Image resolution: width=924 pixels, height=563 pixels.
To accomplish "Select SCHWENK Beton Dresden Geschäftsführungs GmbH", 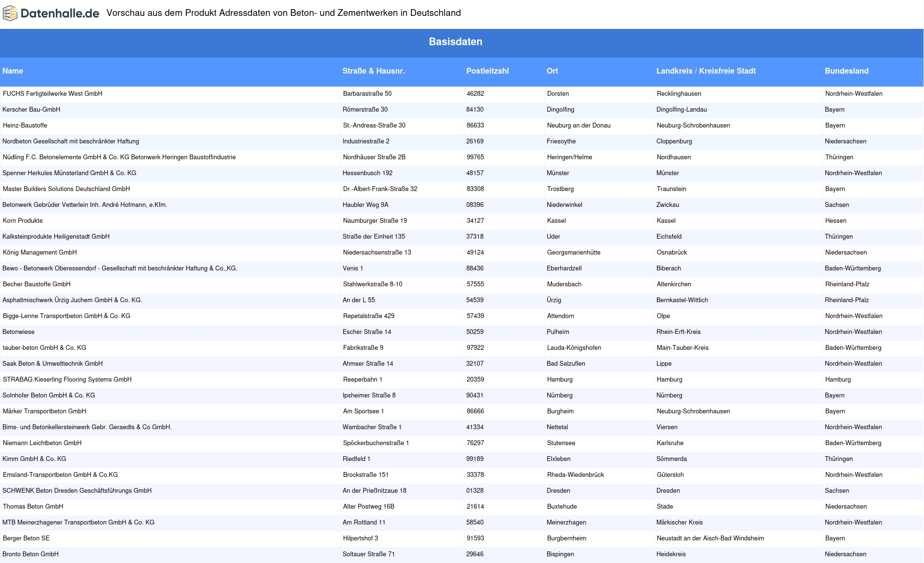I will tap(77, 491).
